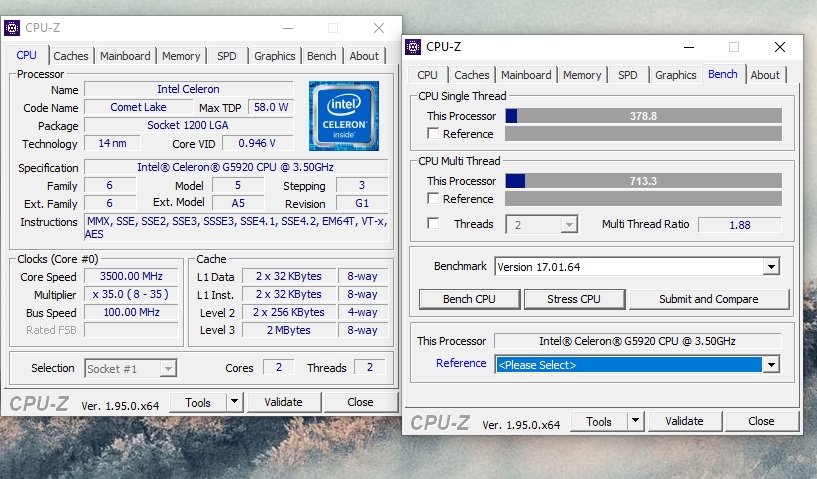
Task: Minimize the left CPU-Z window
Action: (x=288, y=28)
